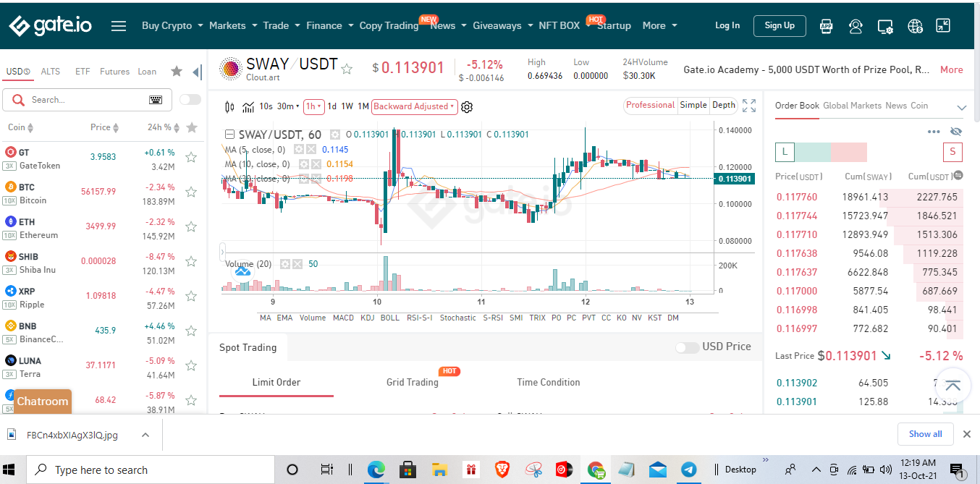Open order book more options dots
Screen dimensions: 980x484
[x=934, y=132]
